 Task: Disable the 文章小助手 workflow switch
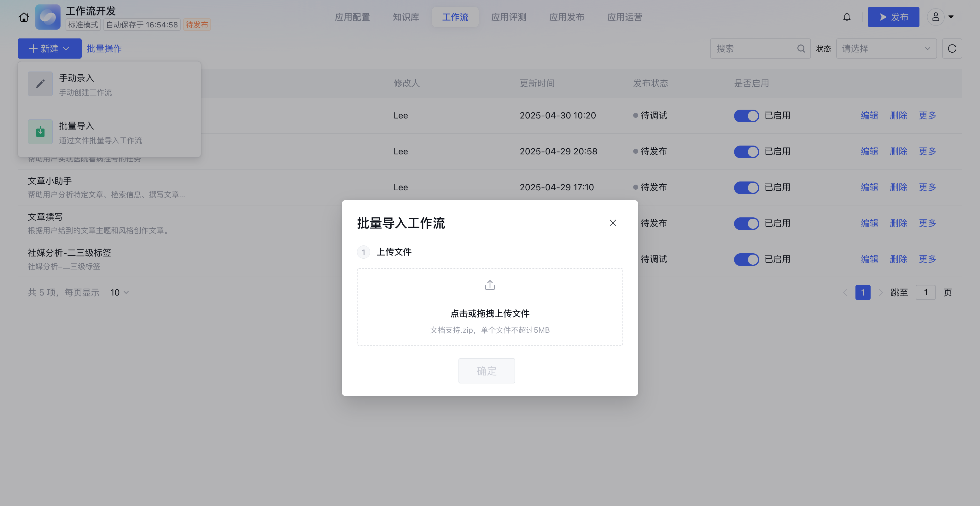[746, 187]
